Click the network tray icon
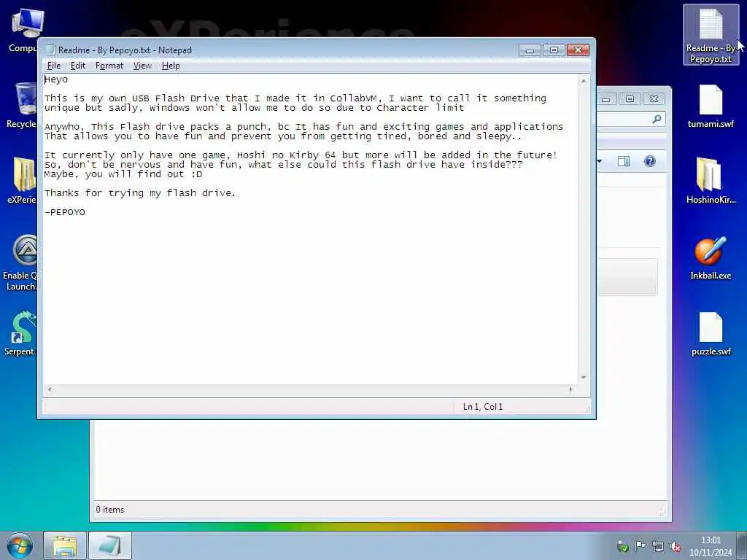This screenshot has width=747, height=560. (x=657, y=547)
